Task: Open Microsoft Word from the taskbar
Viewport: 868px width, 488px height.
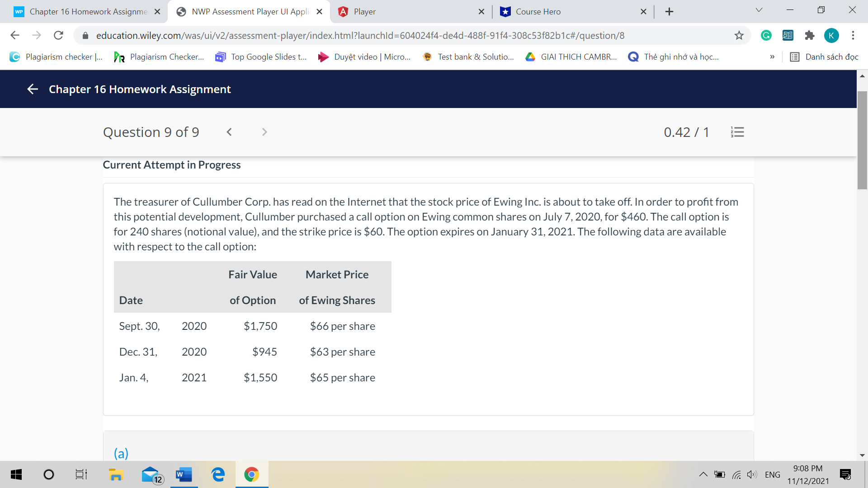Action: tap(184, 474)
